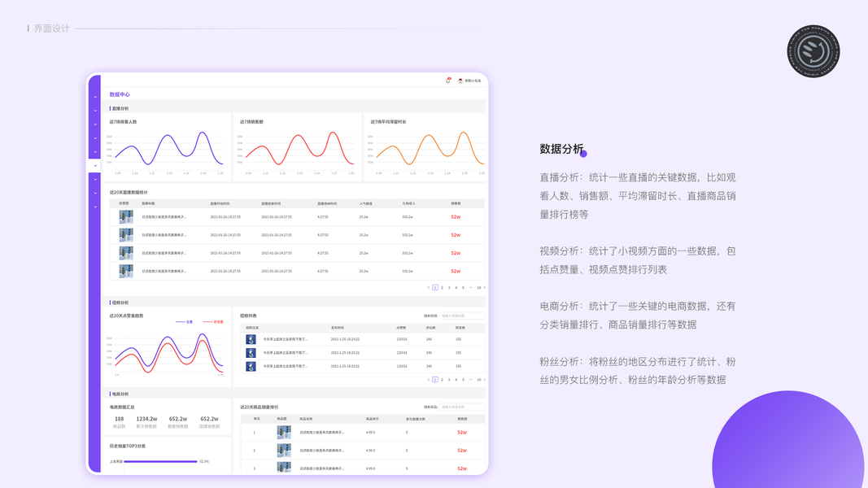Viewport: 868px width, 488px height.
Task: Click the 数据分析 heading on the right
Action: [x=561, y=149]
